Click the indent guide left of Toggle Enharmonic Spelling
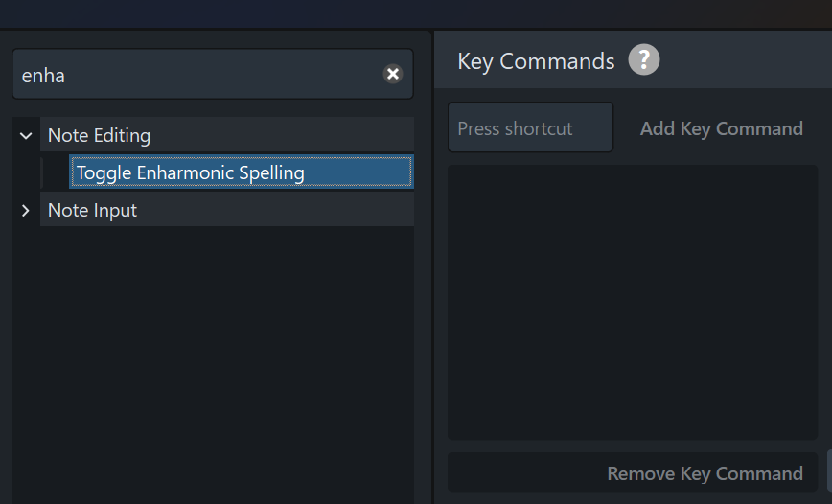Viewport: 832px width, 504px height. click(x=42, y=172)
